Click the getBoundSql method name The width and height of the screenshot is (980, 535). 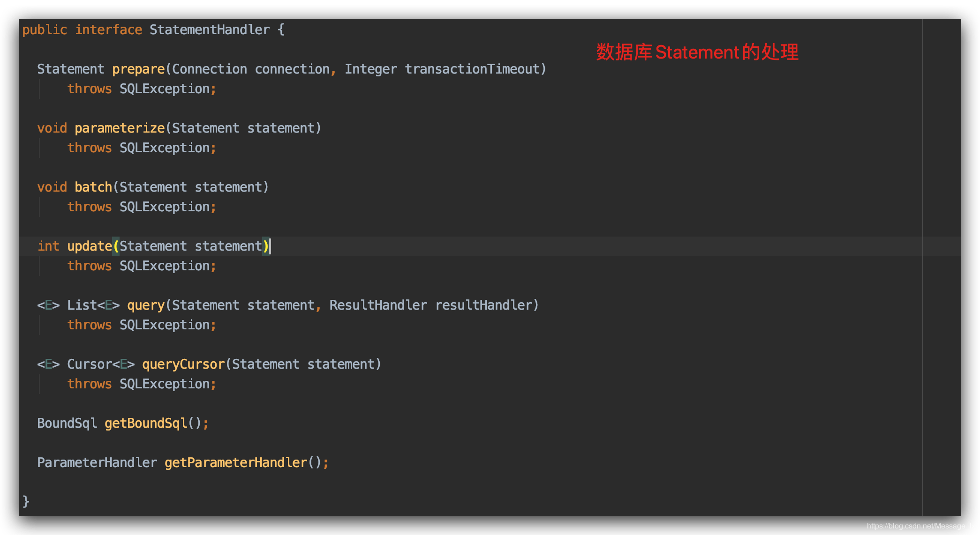click(146, 424)
